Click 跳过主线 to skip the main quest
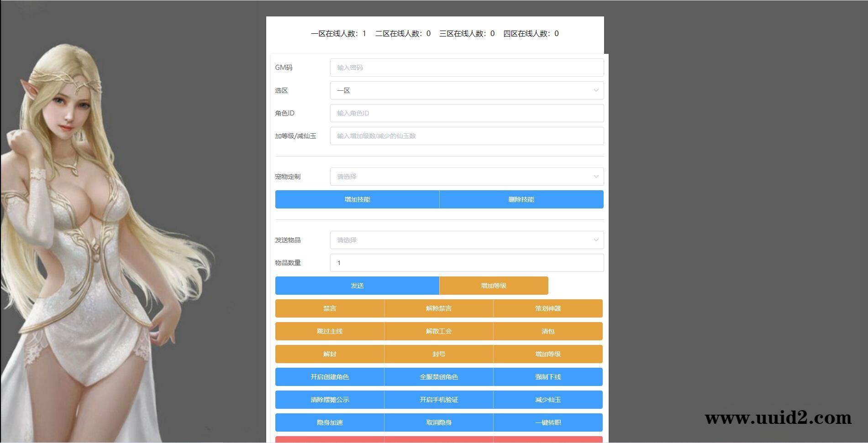868x443 pixels. 329,331
